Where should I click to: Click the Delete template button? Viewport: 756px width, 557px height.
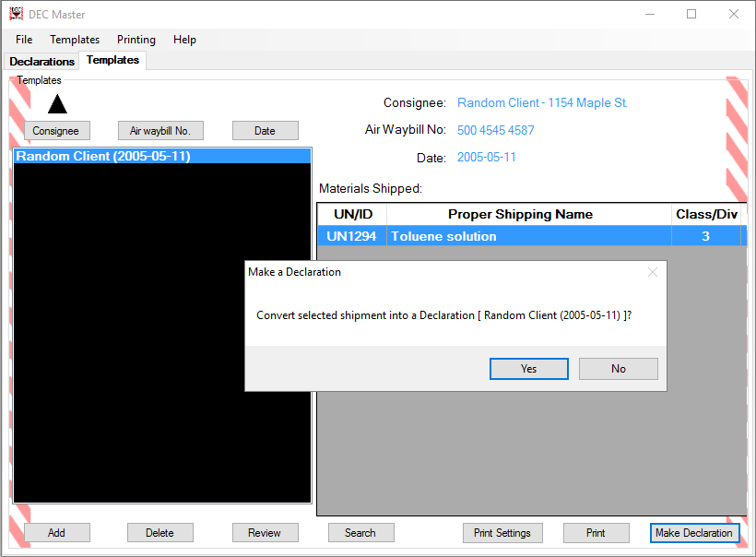click(160, 533)
